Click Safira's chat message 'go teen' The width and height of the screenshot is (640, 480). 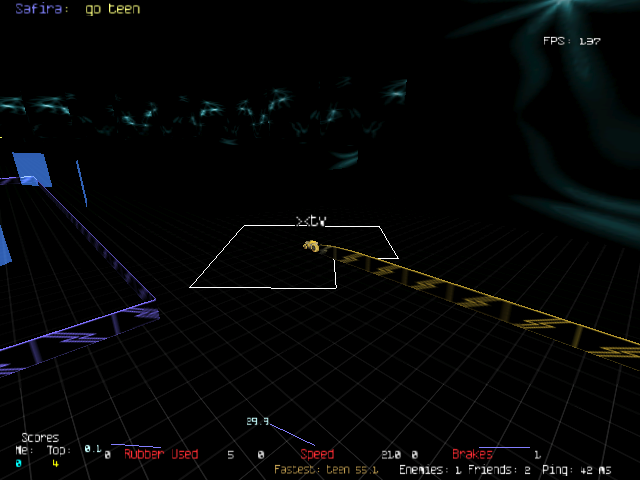coord(112,9)
